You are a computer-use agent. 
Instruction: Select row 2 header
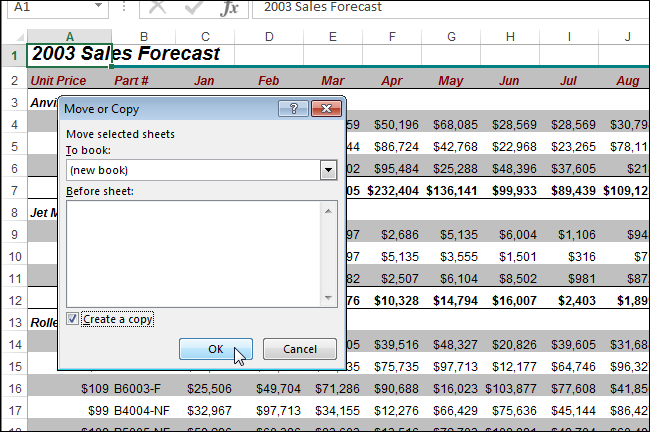tap(15, 80)
